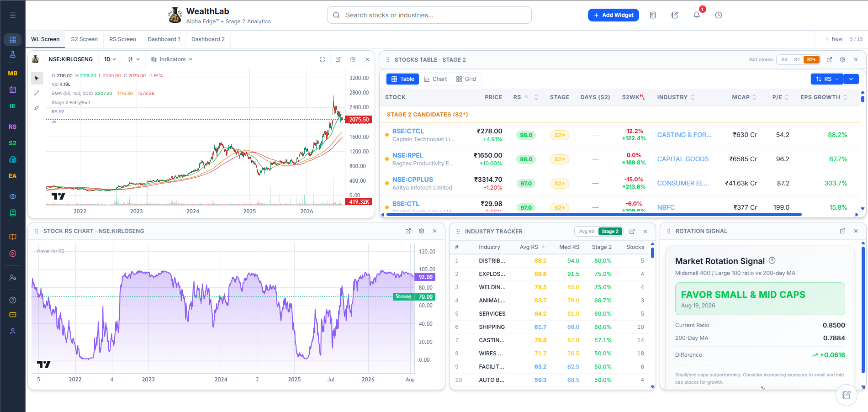Open the 1D timeframe dropdown
The image size is (868, 412).
coord(110,59)
